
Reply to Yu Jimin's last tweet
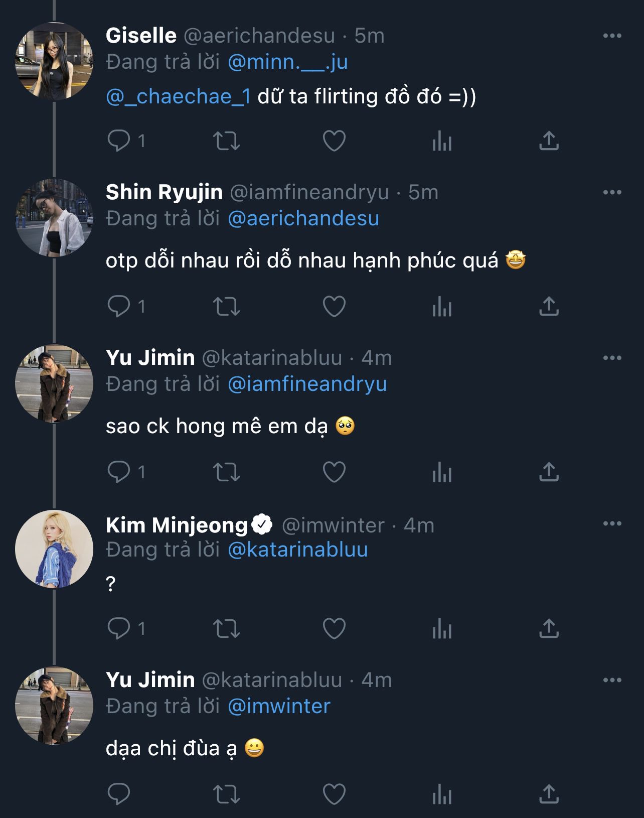(119, 794)
